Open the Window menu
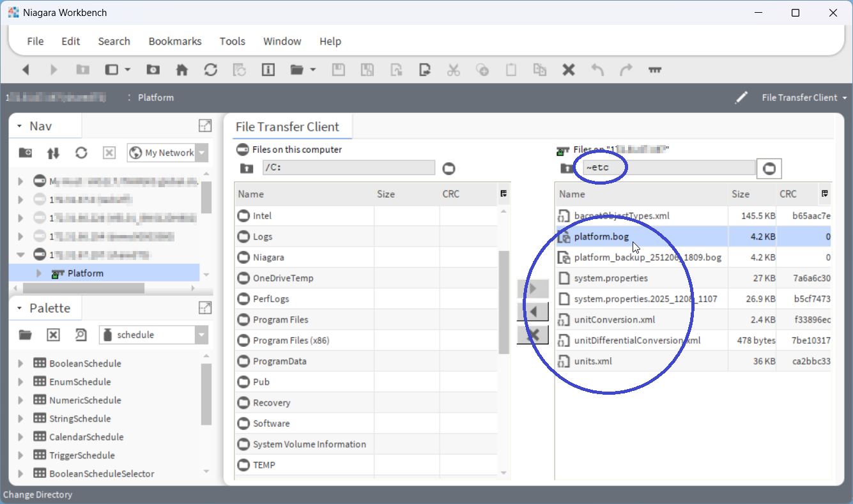This screenshot has height=504, width=853. point(282,41)
